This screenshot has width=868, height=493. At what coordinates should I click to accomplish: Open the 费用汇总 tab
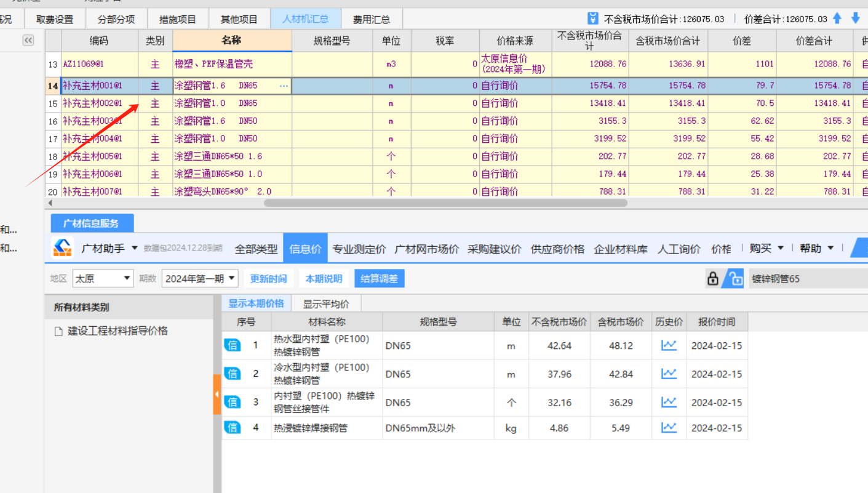point(372,19)
